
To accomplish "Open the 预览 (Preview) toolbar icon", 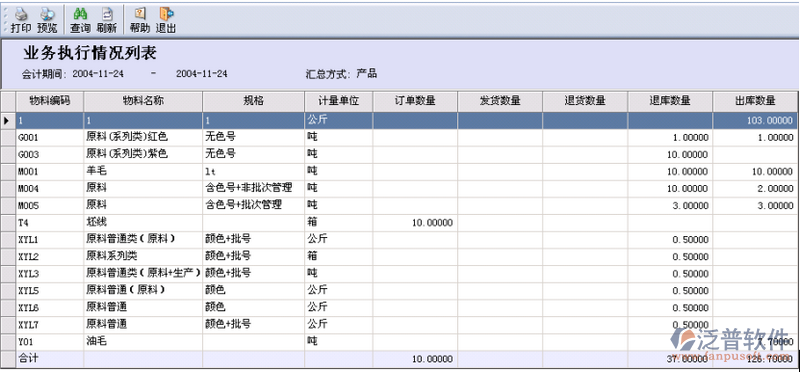I will 47,14.
